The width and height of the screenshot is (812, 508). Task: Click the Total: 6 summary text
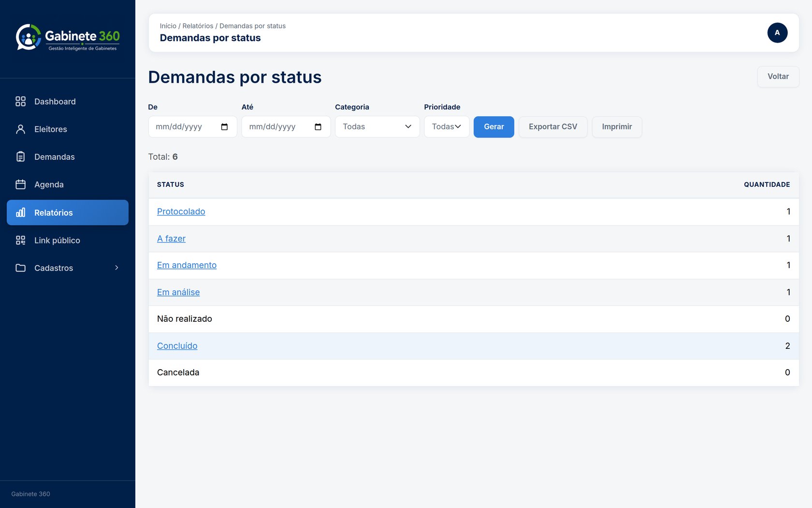coord(163,157)
